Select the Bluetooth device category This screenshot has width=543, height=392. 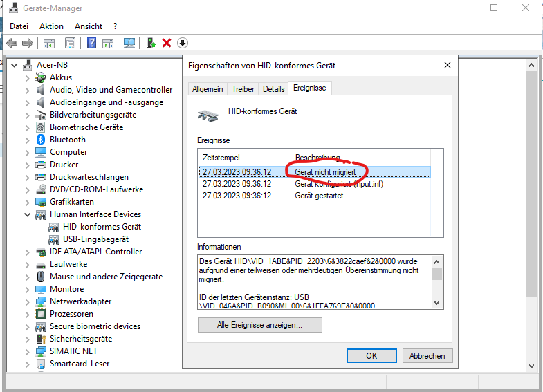(x=67, y=140)
